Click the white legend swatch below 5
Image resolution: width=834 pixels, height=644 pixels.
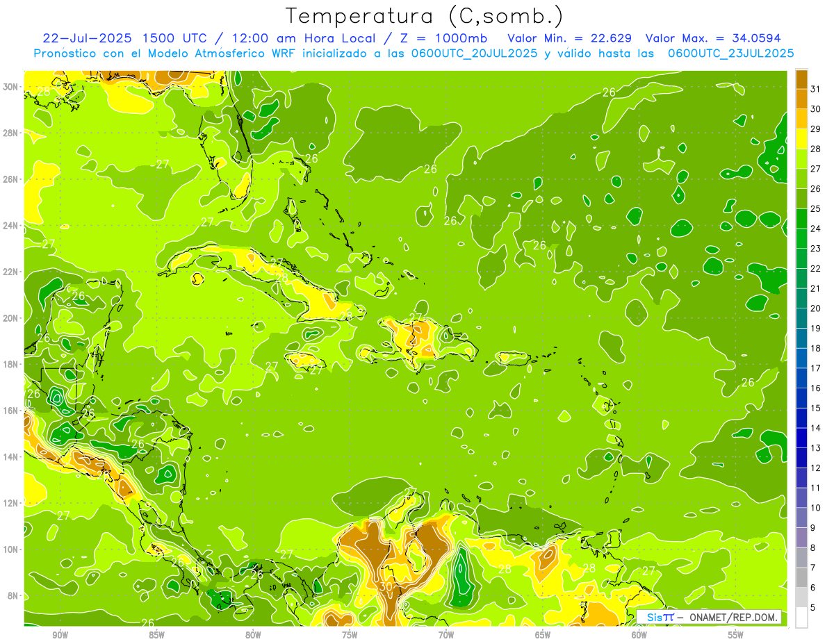point(801,617)
